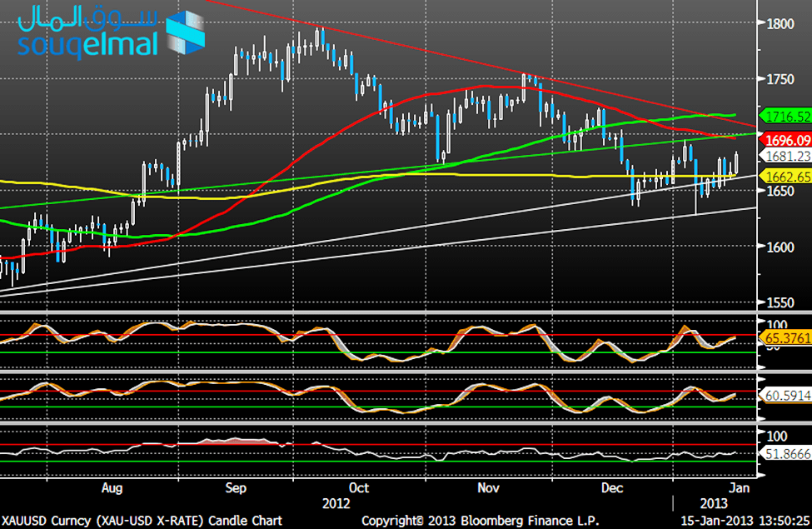Click the 1600 price axis label
Image resolution: width=812 pixels, height=529 pixels.
(780, 247)
